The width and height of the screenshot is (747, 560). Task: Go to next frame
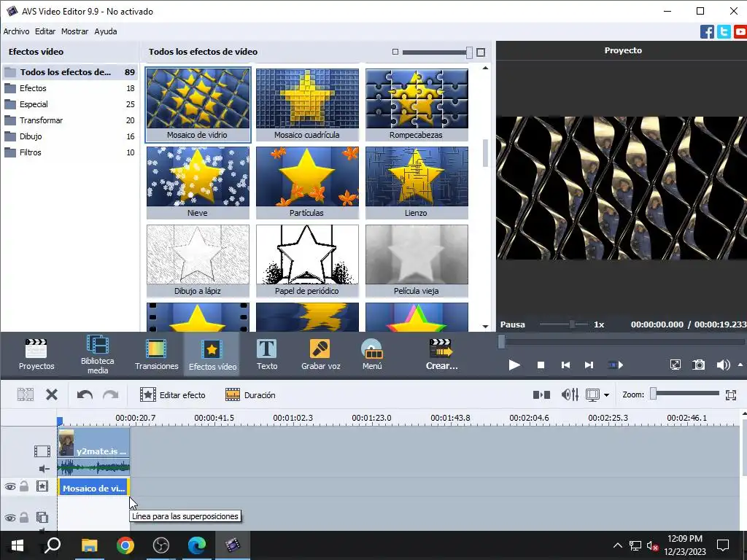[589, 365]
